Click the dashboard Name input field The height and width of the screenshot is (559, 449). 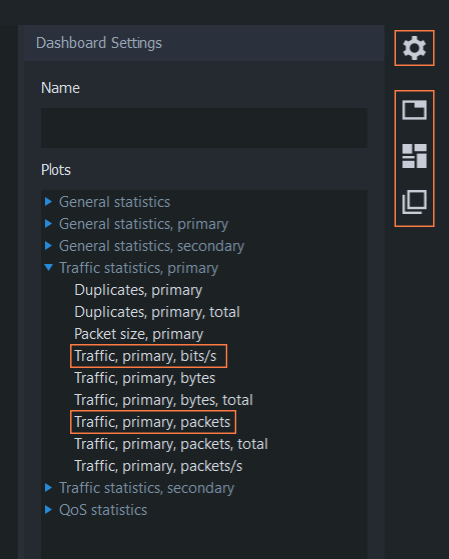tap(204, 128)
